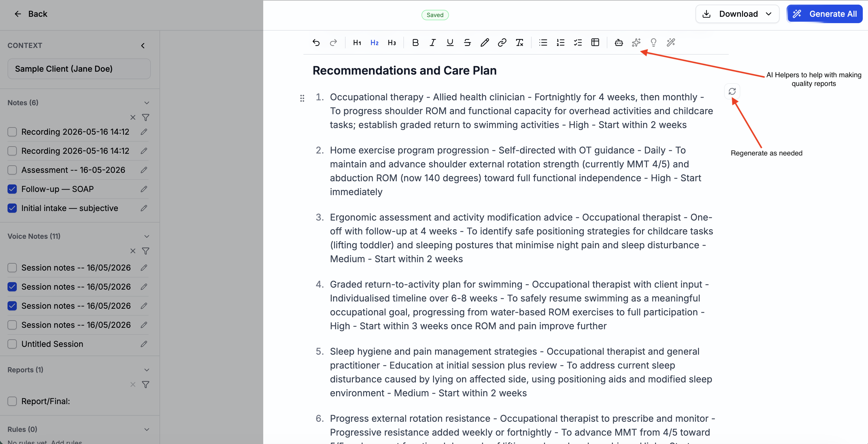
Task: Uncheck Initial intake — subjective checkbox
Action: coord(12,208)
